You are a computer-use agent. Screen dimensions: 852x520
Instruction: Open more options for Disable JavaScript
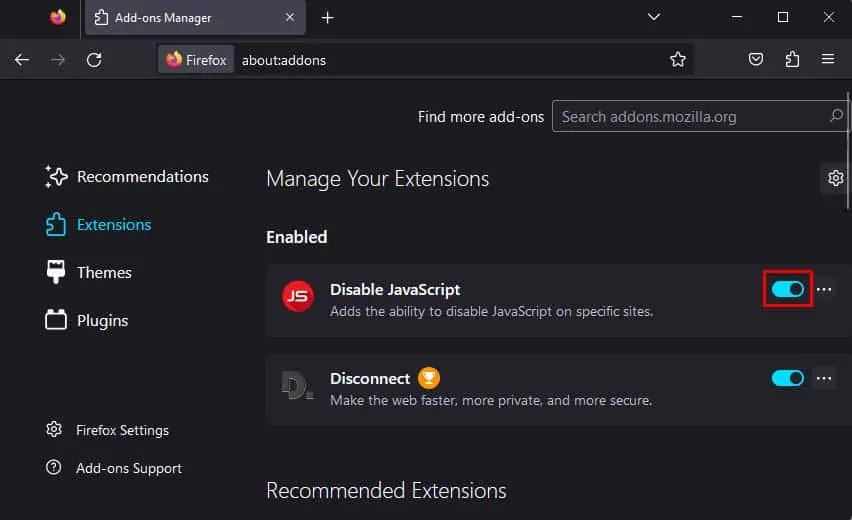click(824, 290)
